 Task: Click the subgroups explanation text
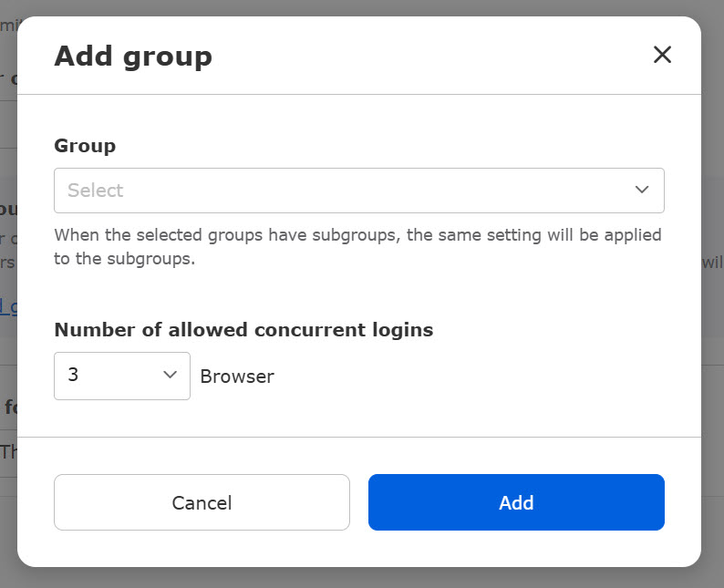tap(357, 247)
